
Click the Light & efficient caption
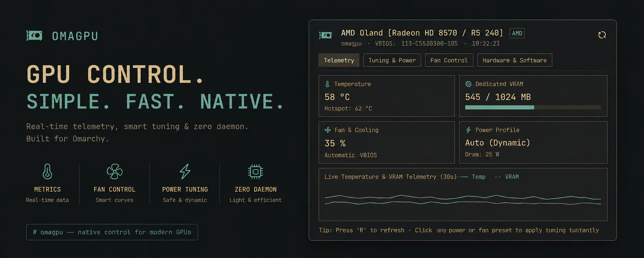(x=256, y=200)
